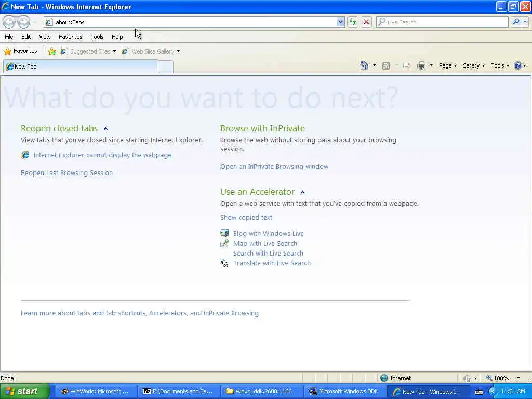
Task: Click the keyboard icon in system tray
Action: coord(479,392)
